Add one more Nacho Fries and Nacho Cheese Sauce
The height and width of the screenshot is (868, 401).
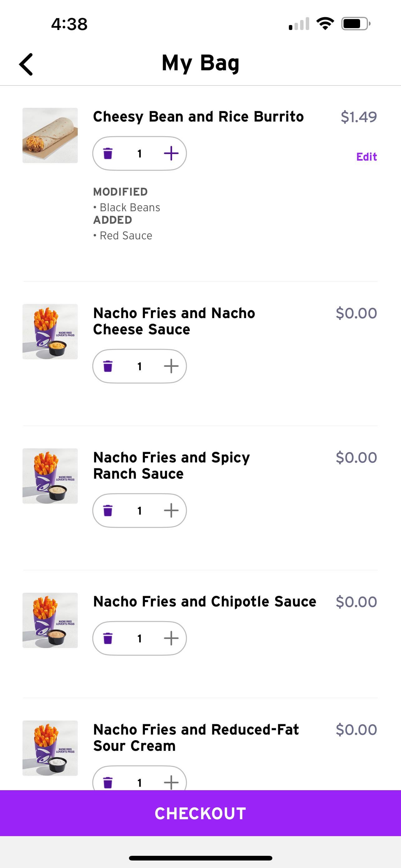pos(171,366)
